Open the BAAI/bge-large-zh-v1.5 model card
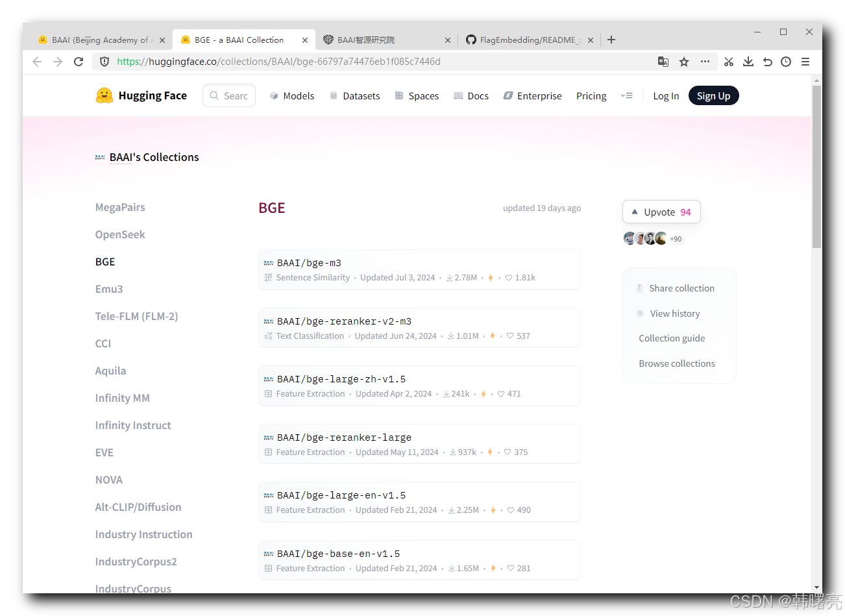 (x=419, y=386)
